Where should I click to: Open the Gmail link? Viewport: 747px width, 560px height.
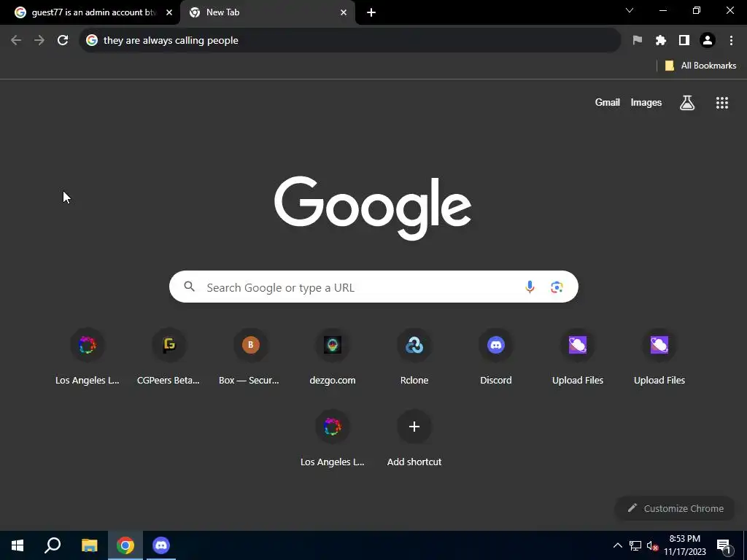point(607,102)
